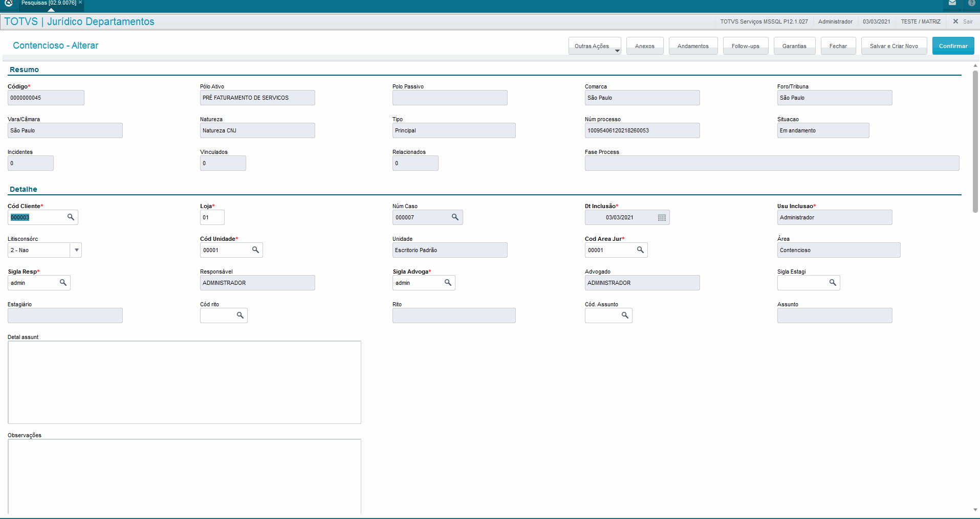Open Follow-ups
This screenshot has height=519, width=980.
point(746,46)
